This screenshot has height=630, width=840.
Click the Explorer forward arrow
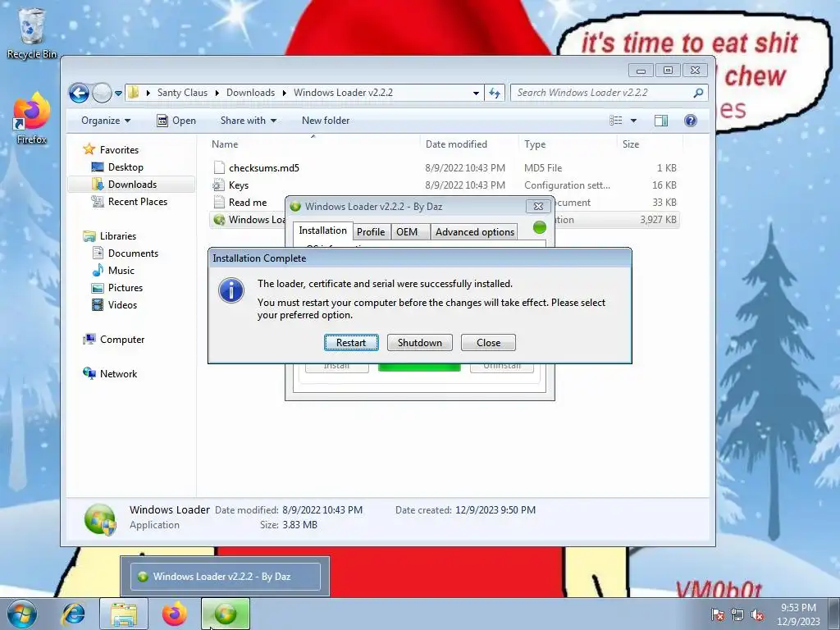coord(102,94)
